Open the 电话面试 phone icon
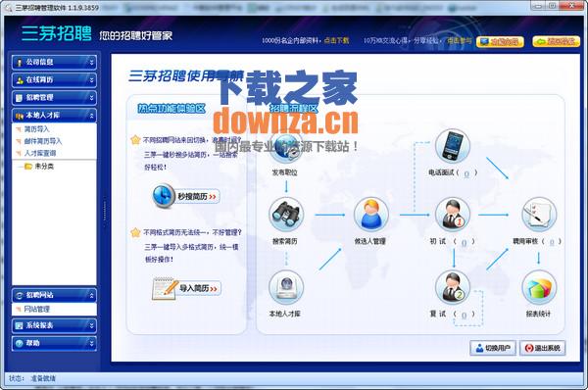Screen dimensions: 588x390 [452, 145]
